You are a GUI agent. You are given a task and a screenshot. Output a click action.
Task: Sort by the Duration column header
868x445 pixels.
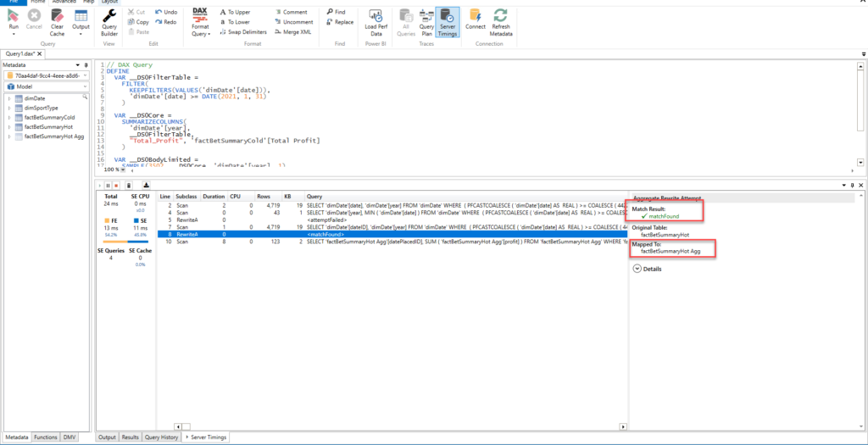(x=214, y=197)
